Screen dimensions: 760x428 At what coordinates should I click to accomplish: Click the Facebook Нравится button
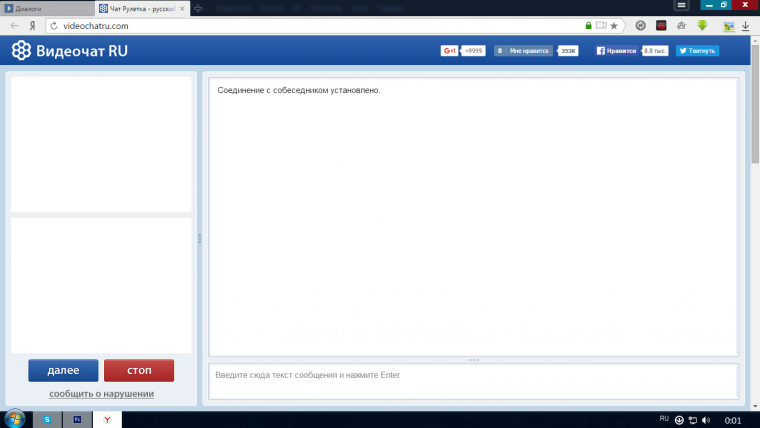click(x=617, y=50)
